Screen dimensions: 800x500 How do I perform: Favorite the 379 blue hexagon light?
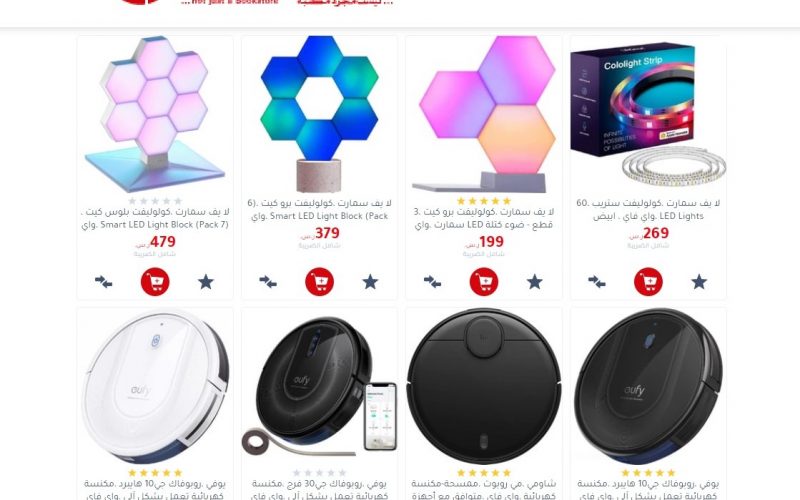[x=370, y=282]
